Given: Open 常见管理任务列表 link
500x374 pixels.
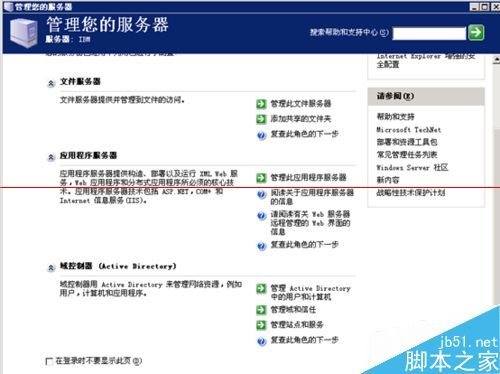Looking at the screenshot, I should [407, 155].
